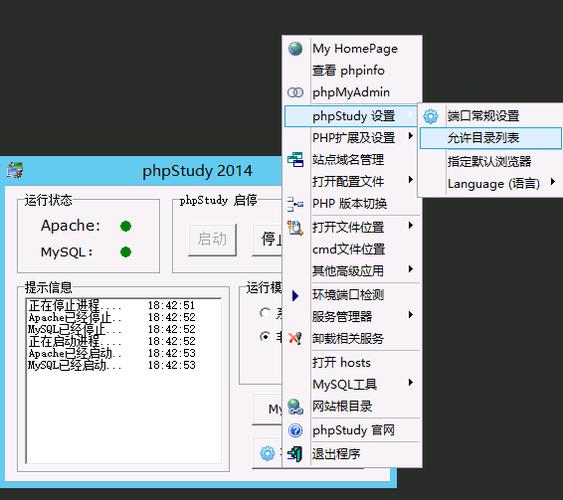Expand the PHP扩展及设置 submenu arrow

[410, 136]
